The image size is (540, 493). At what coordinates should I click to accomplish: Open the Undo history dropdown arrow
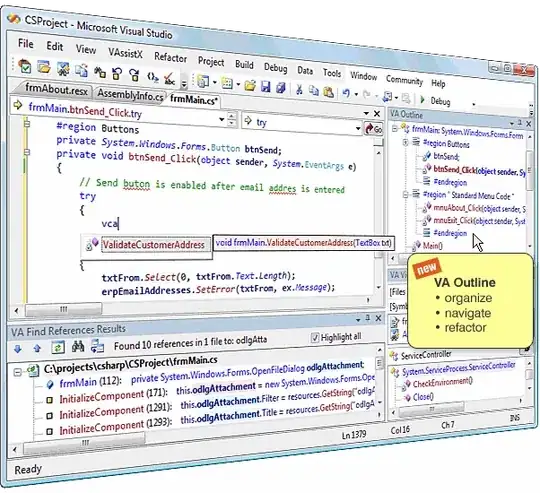click(356, 94)
